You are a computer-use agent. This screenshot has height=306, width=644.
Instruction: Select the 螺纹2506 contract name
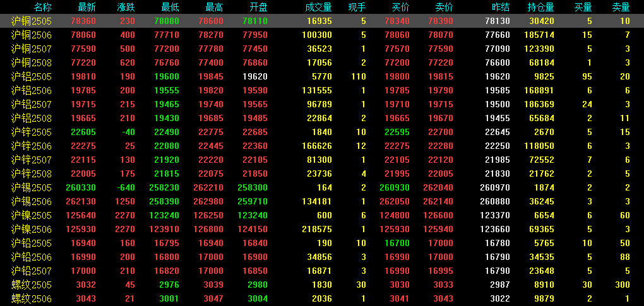click(31, 298)
